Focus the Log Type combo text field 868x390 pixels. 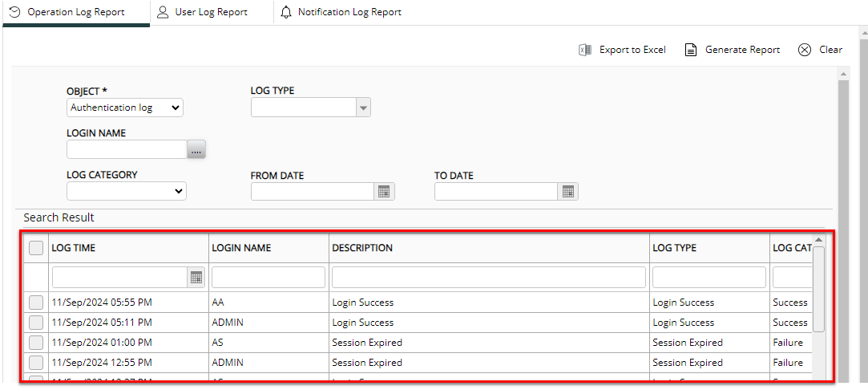pyautogui.click(x=303, y=108)
